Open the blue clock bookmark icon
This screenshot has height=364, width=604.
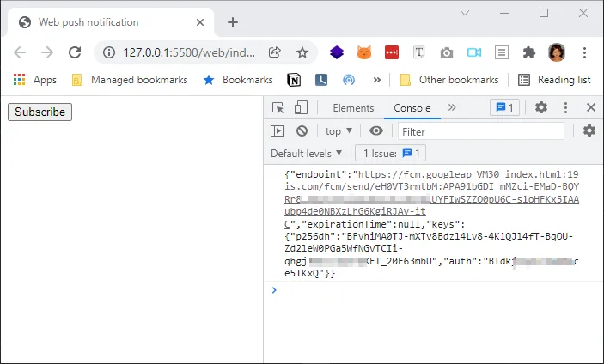321,80
